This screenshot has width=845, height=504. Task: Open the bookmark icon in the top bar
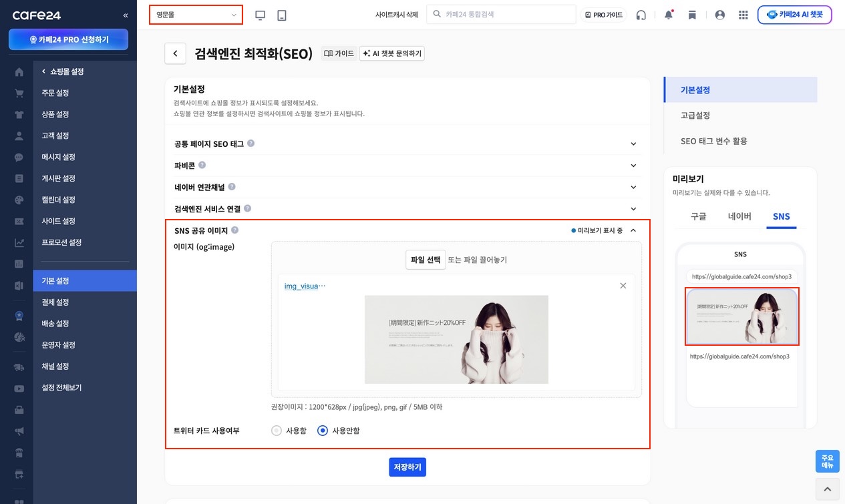coord(692,15)
